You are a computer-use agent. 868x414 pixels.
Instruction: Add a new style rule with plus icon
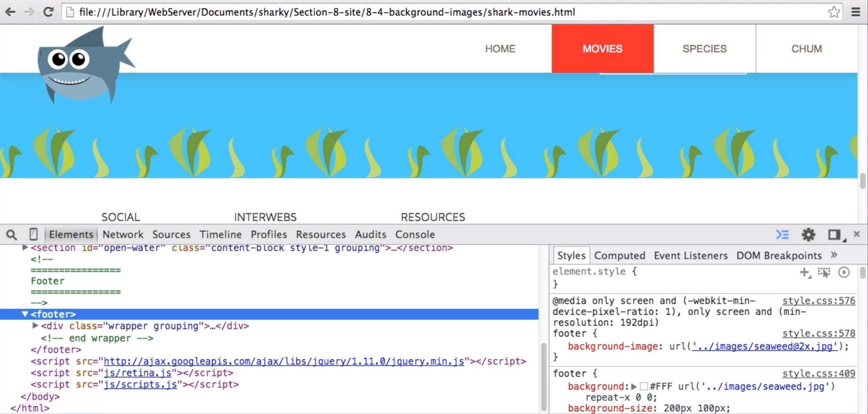tap(805, 272)
